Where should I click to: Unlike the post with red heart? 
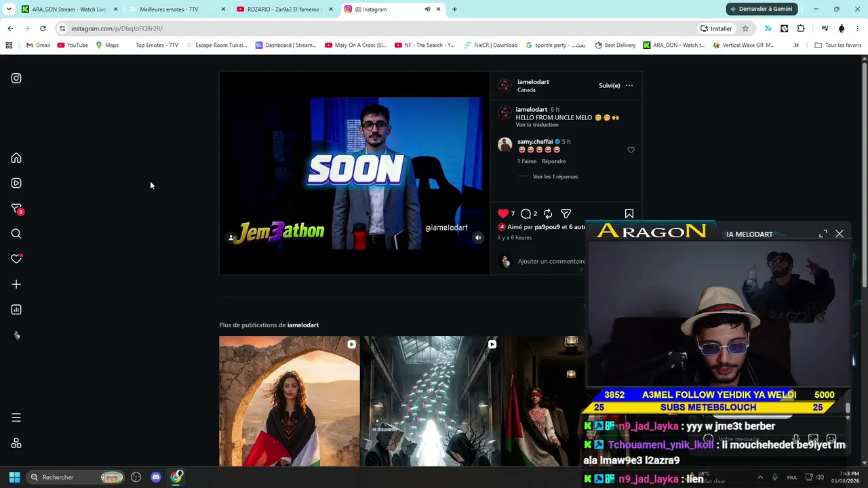(502, 213)
